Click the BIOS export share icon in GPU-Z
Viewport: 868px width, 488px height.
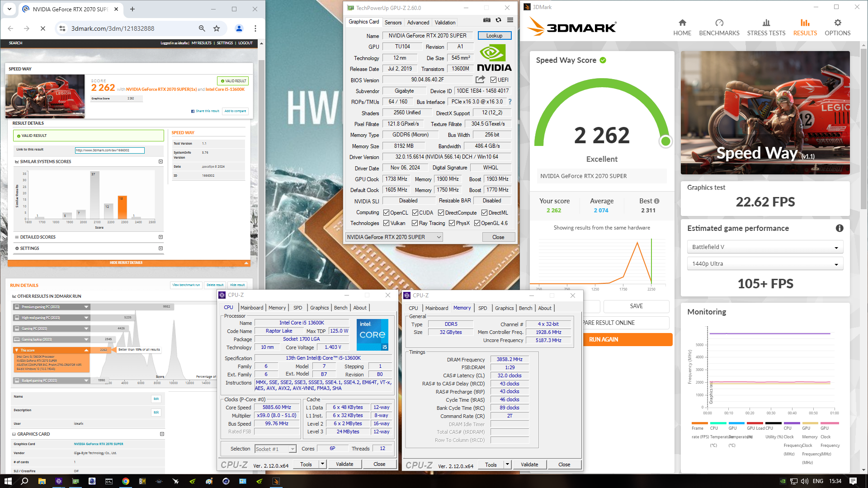[480, 80]
